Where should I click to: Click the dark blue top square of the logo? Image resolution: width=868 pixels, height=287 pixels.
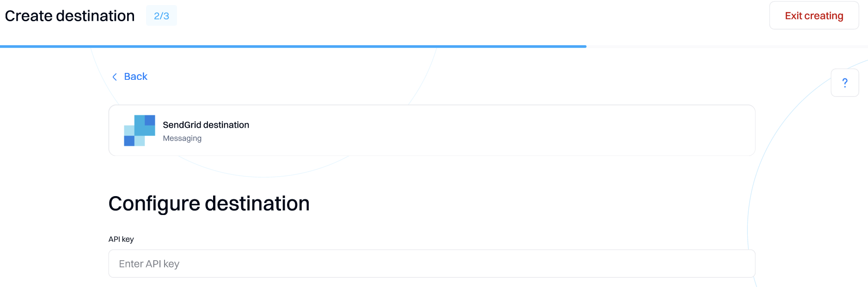[150, 120]
